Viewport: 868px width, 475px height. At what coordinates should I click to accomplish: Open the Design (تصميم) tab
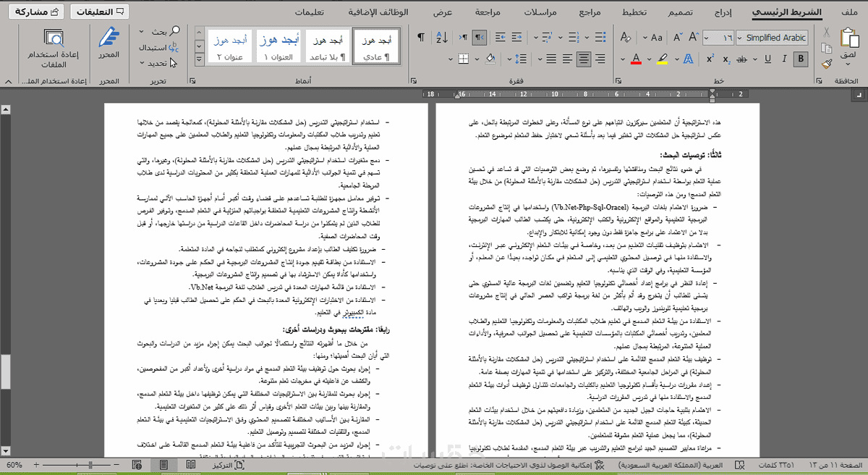point(679,12)
